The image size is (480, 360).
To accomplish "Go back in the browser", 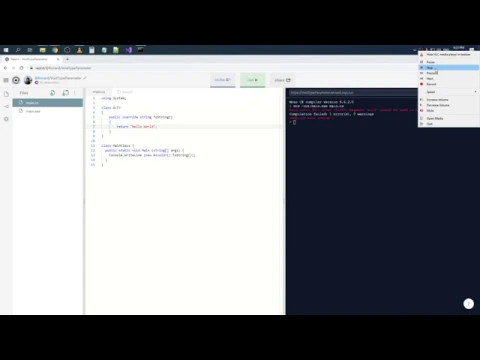I will [5, 68].
